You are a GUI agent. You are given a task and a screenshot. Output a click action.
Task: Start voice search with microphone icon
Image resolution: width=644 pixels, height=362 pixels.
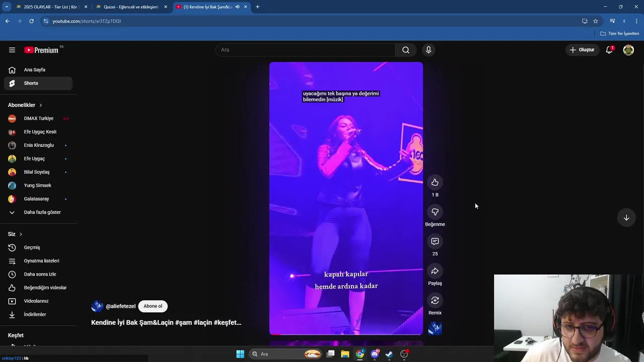pos(429,50)
